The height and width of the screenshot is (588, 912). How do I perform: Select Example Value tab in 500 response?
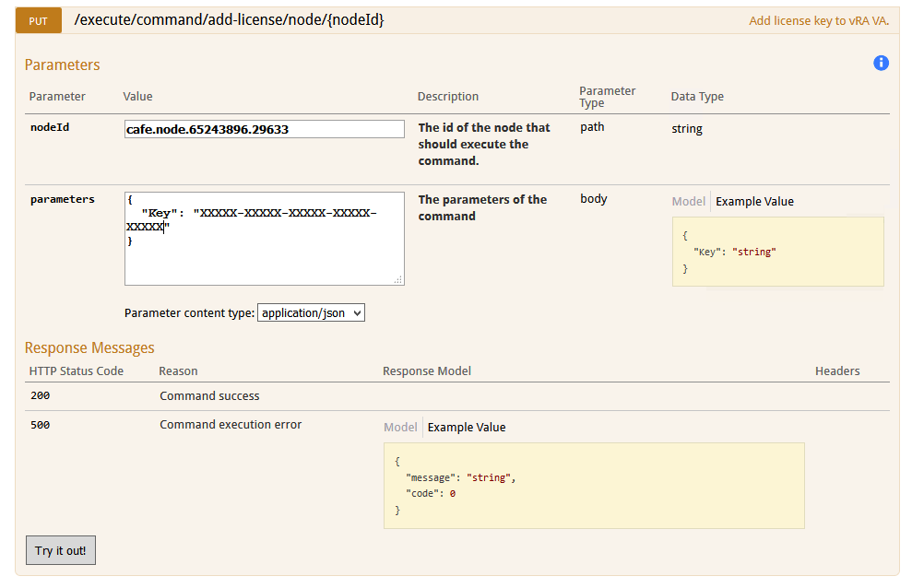pos(467,427)
